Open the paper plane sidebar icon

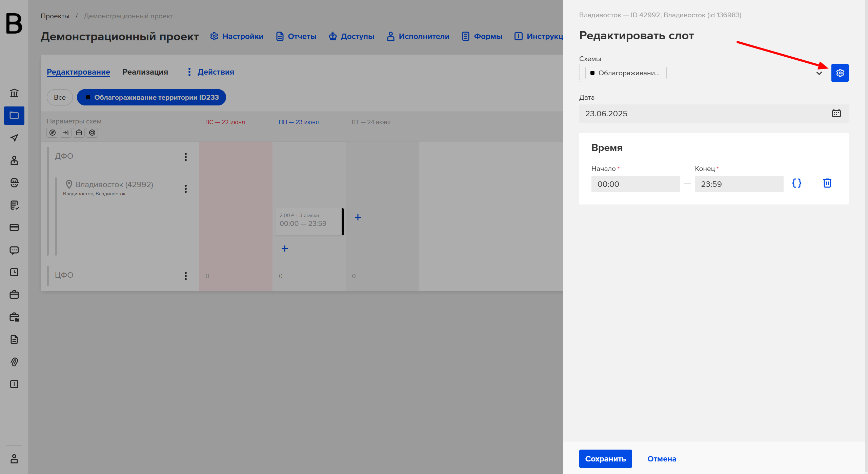14,138
